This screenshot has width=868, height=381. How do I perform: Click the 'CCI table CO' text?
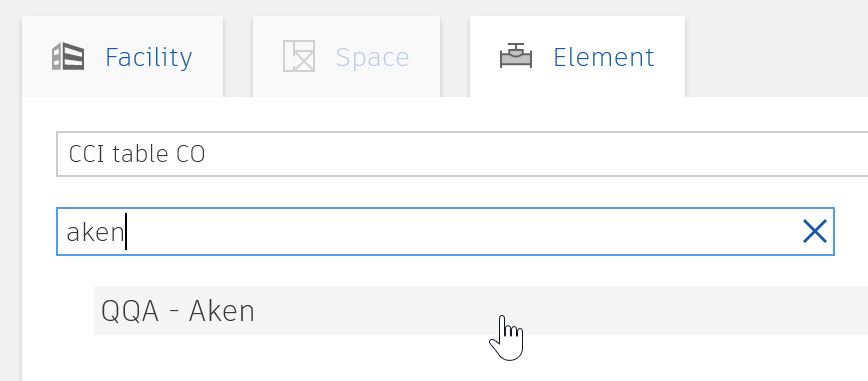pos(137,154)
